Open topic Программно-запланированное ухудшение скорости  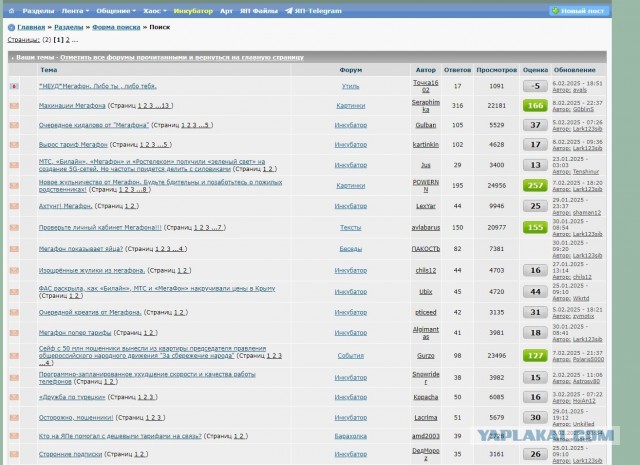click(x=147, y=378)
